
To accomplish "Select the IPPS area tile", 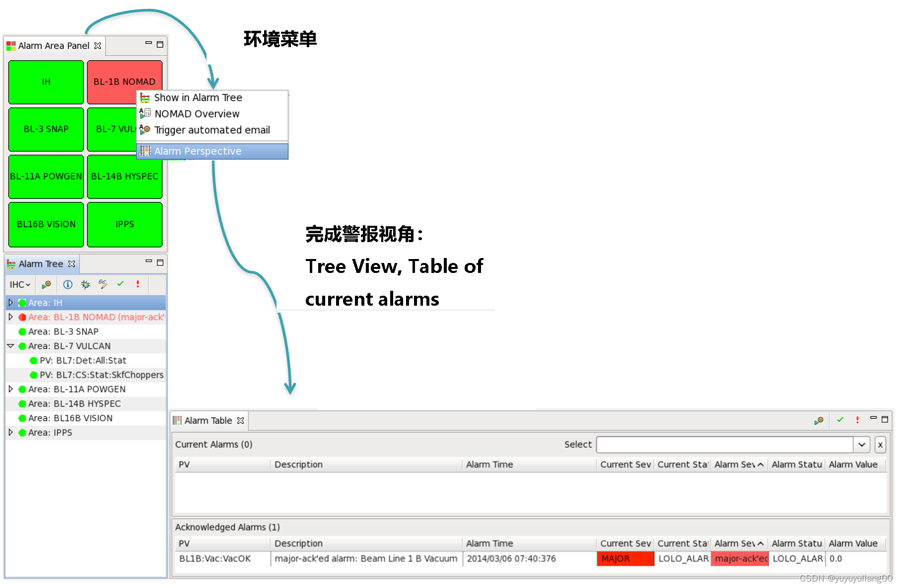I will (x=125, y=224).
